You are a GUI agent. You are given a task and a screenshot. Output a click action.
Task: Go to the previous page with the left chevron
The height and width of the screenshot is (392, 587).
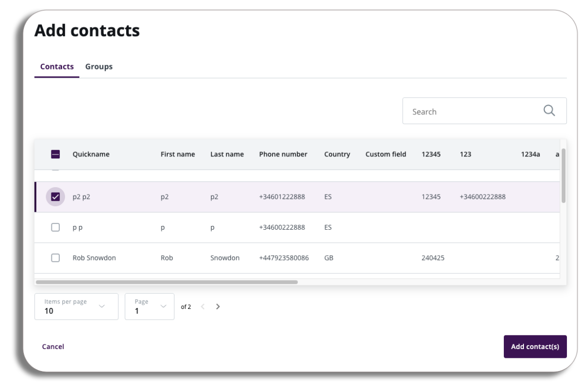click(203, 306)
